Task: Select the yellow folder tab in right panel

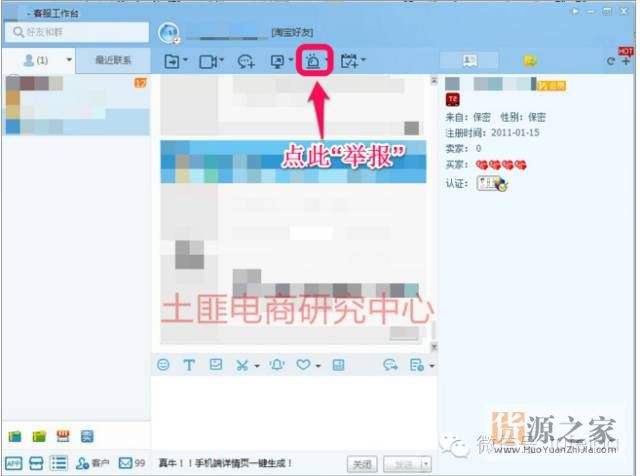Action: (530, 61)
